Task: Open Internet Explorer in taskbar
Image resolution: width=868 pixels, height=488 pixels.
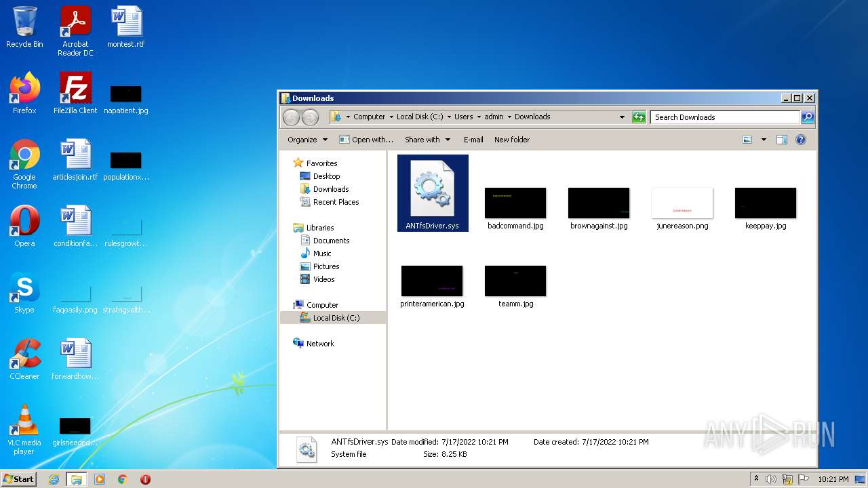Action: [54, 479]
